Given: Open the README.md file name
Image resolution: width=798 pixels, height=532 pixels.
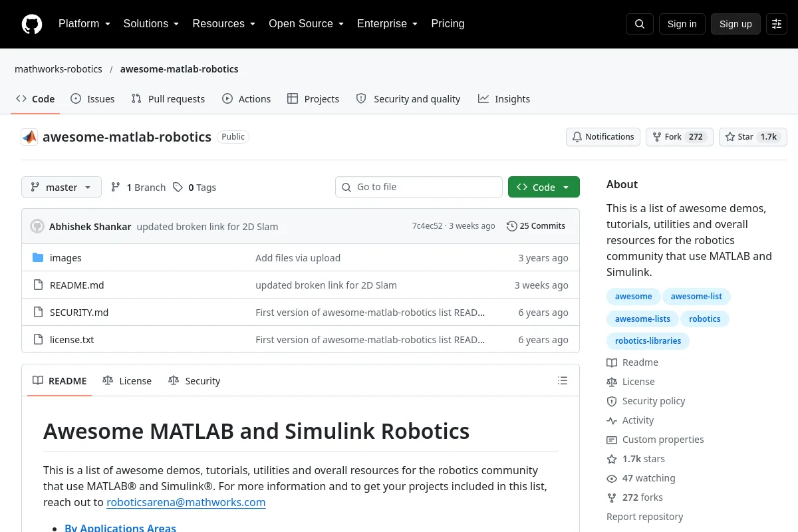Looking at the screenshot, I should pos(77,285).
